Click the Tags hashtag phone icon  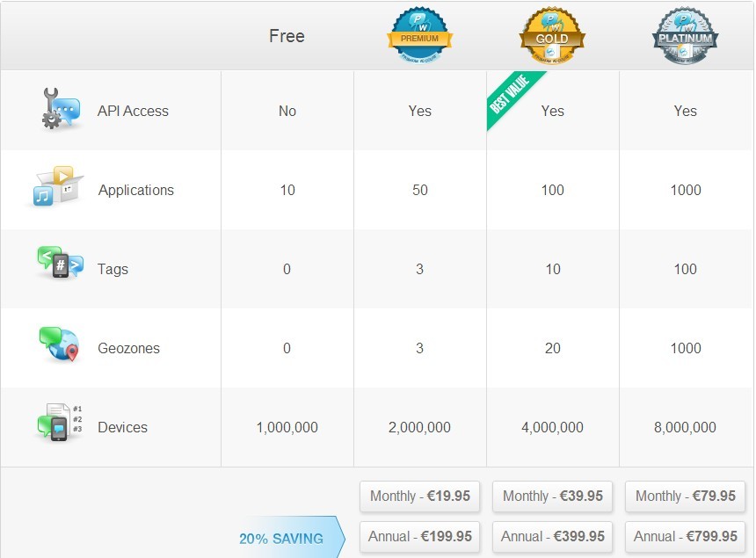[61, 263]
